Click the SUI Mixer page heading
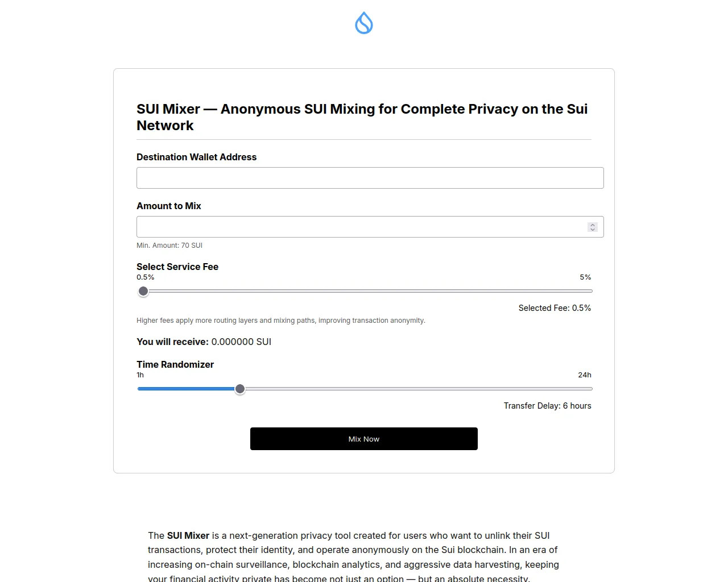This screenshot has height=582, width=728. [362, 117]
